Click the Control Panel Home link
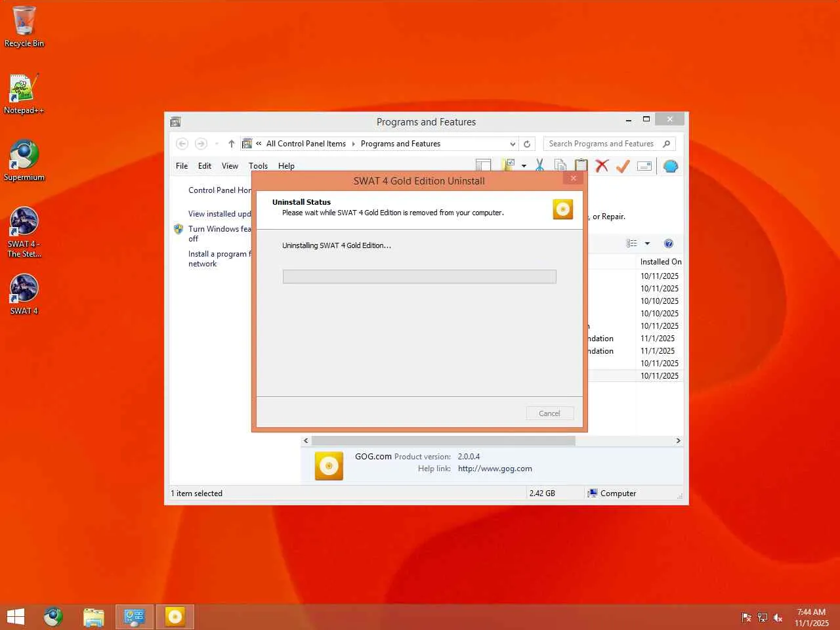The image size is (840, 630). (220, 190)
